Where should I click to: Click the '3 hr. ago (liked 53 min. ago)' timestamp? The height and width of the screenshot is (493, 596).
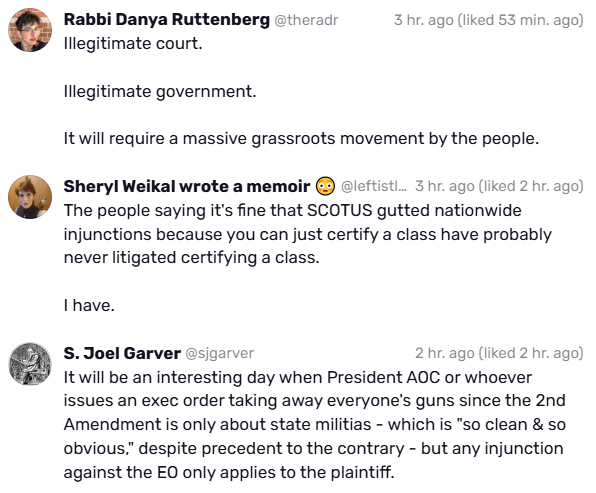click(488, 20)
